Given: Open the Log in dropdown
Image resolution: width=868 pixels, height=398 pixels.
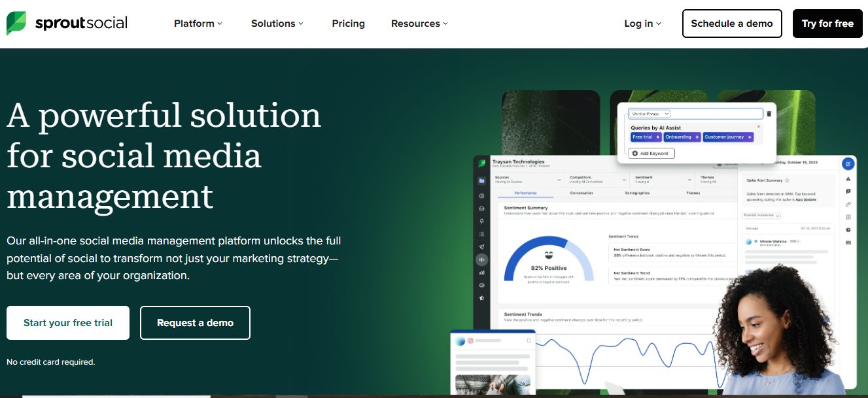Looking at the screenshot, I should coord(642,24).
